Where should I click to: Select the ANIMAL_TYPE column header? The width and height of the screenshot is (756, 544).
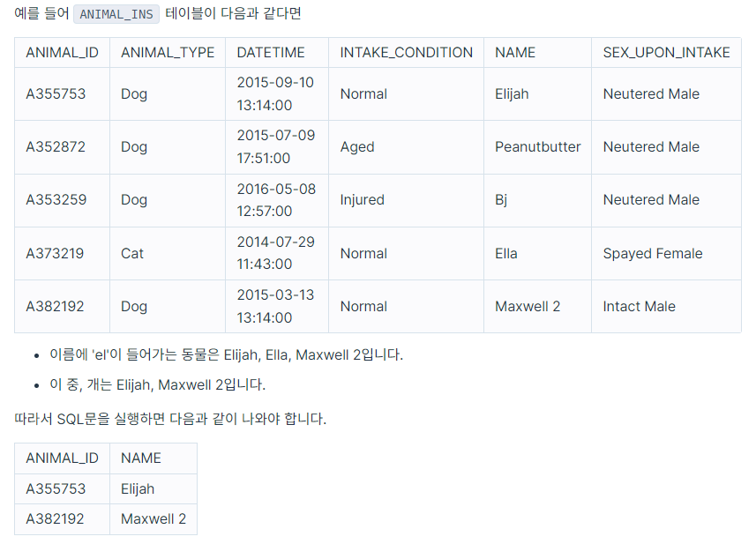click(168, 53)
